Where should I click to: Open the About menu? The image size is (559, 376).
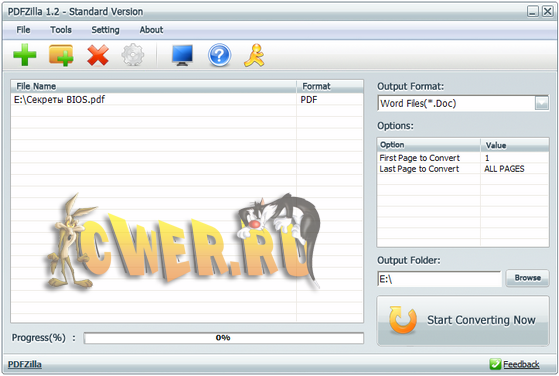(151, 30)
